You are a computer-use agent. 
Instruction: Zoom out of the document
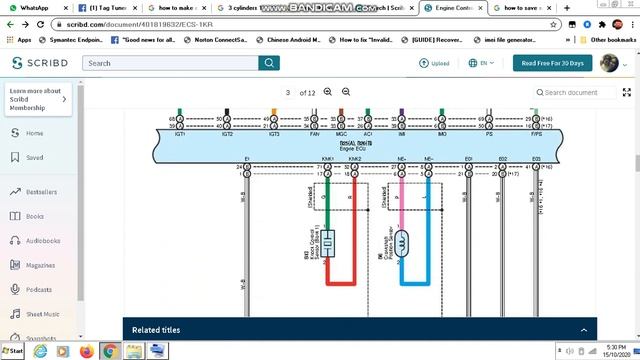coord(346,92)
